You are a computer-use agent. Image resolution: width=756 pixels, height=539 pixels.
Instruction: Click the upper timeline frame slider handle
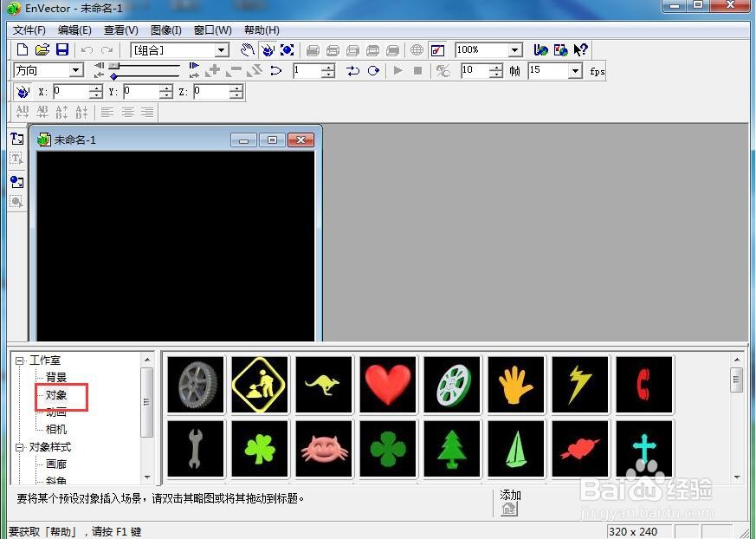click(114, 66)
